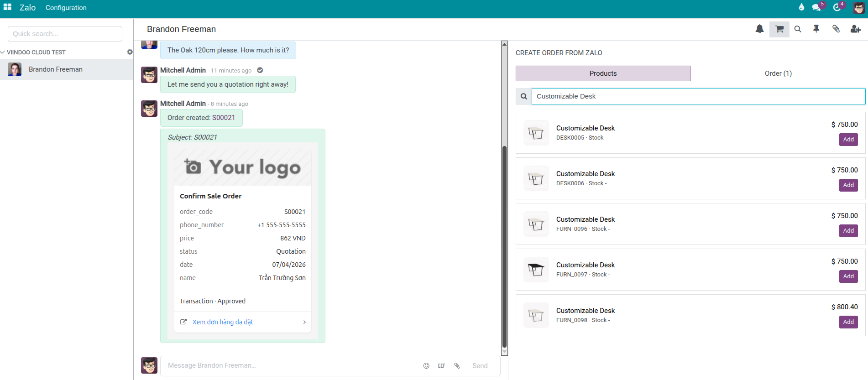Collapse the VIINDOO CLOUD TEST category
This screenshot has height=380, width=868.
click(x=3, y=52)
